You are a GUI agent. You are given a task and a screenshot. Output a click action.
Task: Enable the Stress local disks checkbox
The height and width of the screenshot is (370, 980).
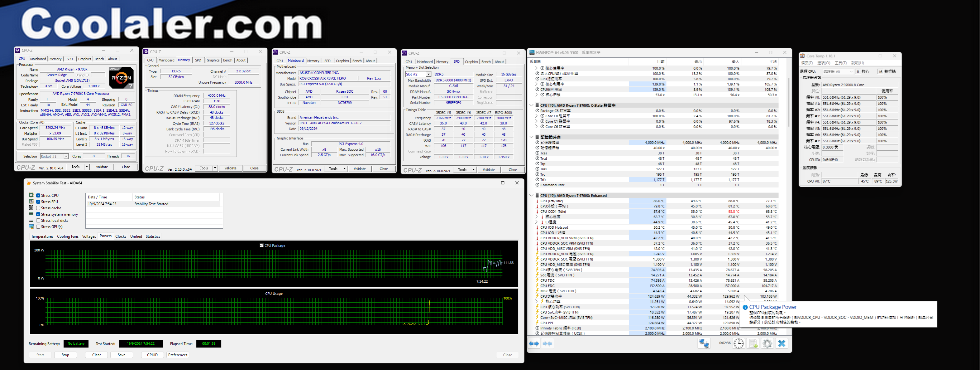[38, 221]
